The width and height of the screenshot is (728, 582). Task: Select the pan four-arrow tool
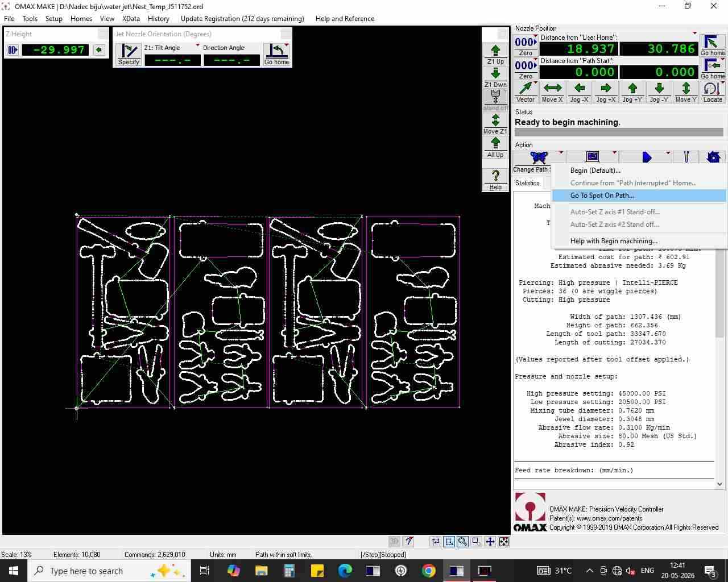[x=490, y=542]
